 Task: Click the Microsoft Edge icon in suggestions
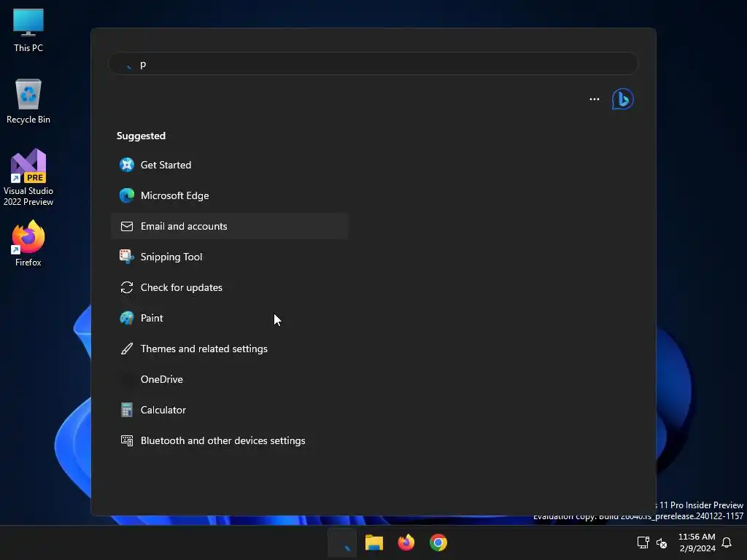[x=127, y=195]
